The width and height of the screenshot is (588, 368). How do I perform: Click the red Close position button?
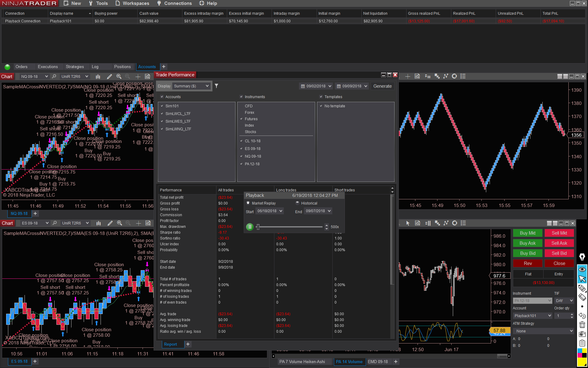[x=559, y=263]
